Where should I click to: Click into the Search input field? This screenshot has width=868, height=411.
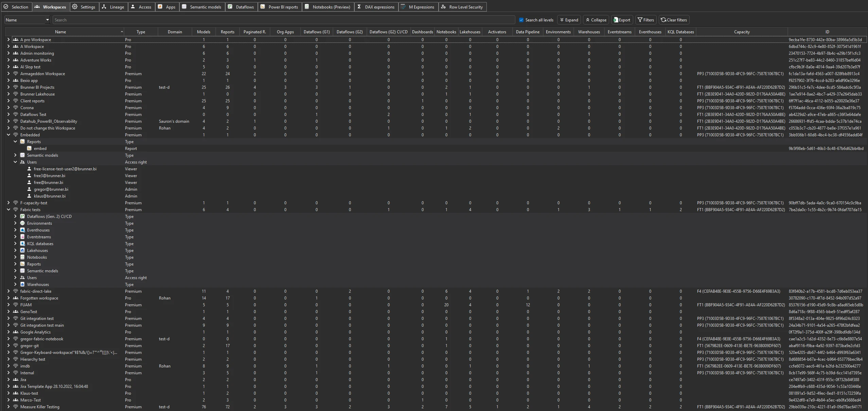point(284,20)
